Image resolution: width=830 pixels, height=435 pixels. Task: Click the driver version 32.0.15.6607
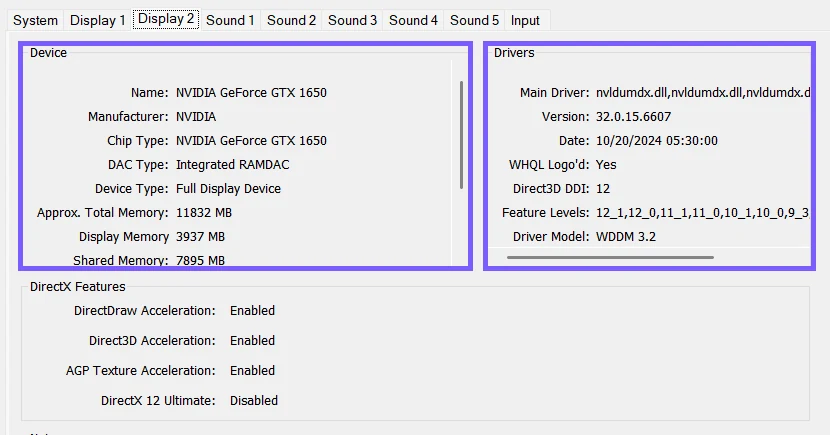click(x=633, y=116)
